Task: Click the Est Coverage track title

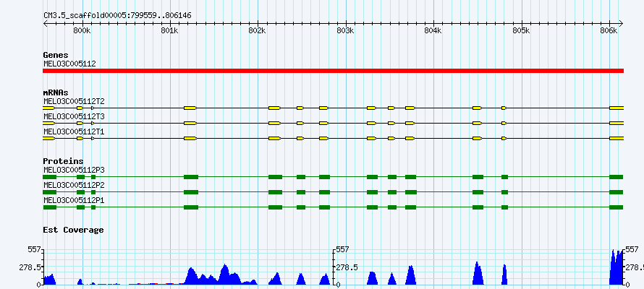Action: 74,230
